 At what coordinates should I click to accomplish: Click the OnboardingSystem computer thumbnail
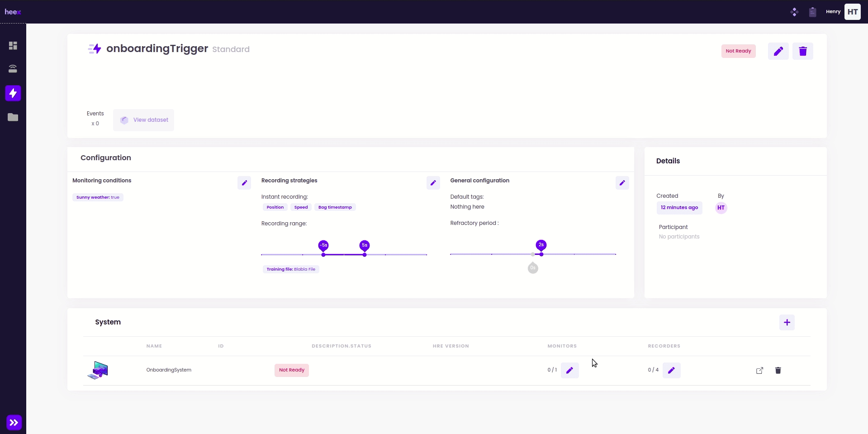[x=98, y=370]
